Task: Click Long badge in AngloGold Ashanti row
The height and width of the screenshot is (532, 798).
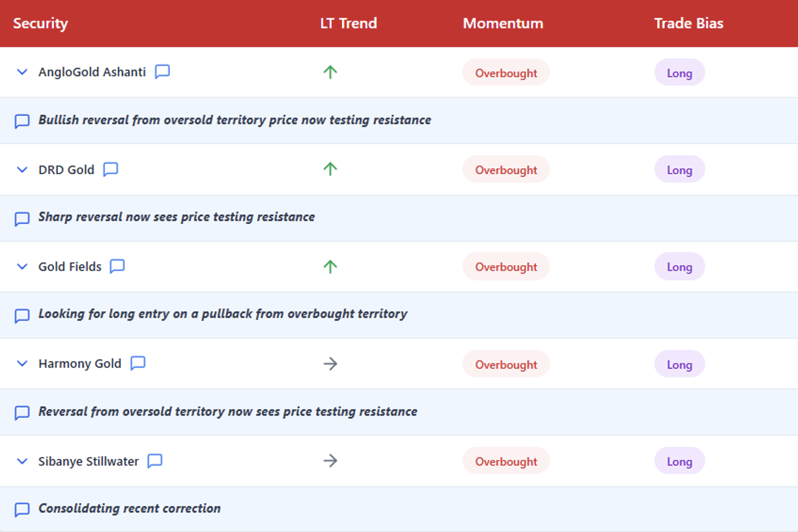Action: [x=679, y=73]
